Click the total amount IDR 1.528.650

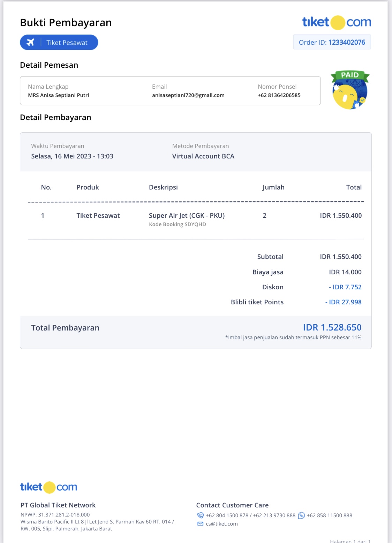(x=332, y=327)
